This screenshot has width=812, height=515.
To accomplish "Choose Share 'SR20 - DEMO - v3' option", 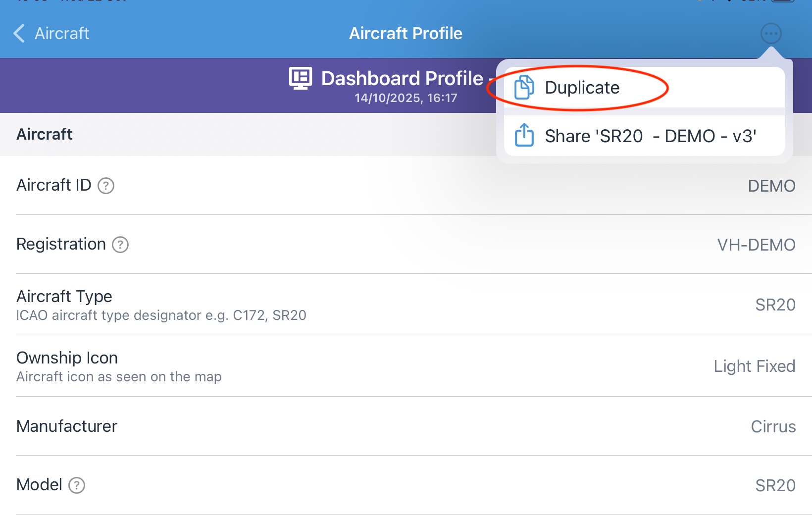I will 651,136.
